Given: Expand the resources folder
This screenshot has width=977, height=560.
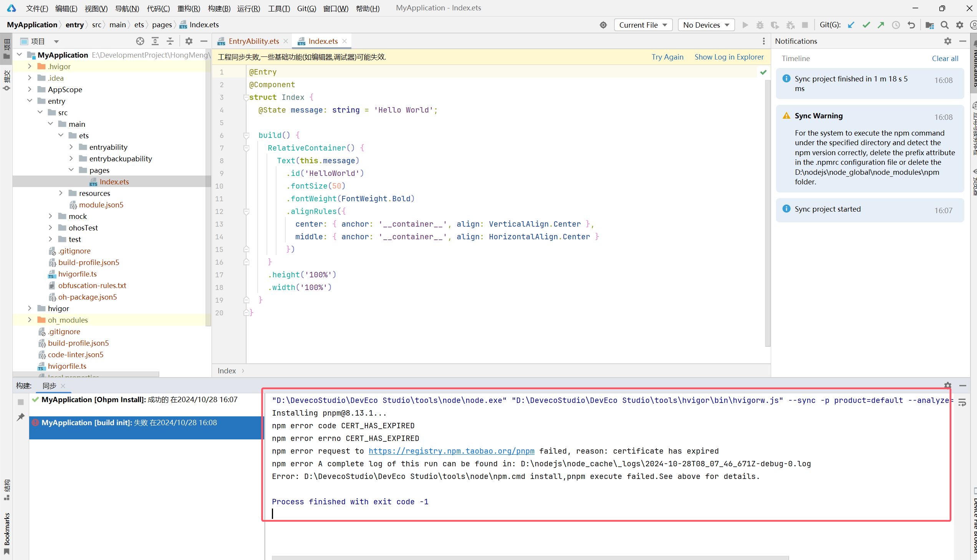Looking at the screenshot, I should point(61,193).
